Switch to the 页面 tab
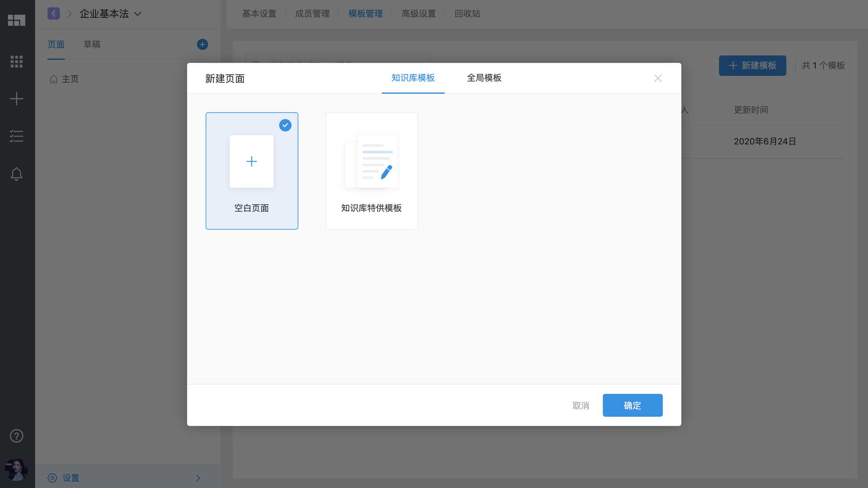Image resolution: width=868 pixels, height=488 pixels. click(56, 45)
